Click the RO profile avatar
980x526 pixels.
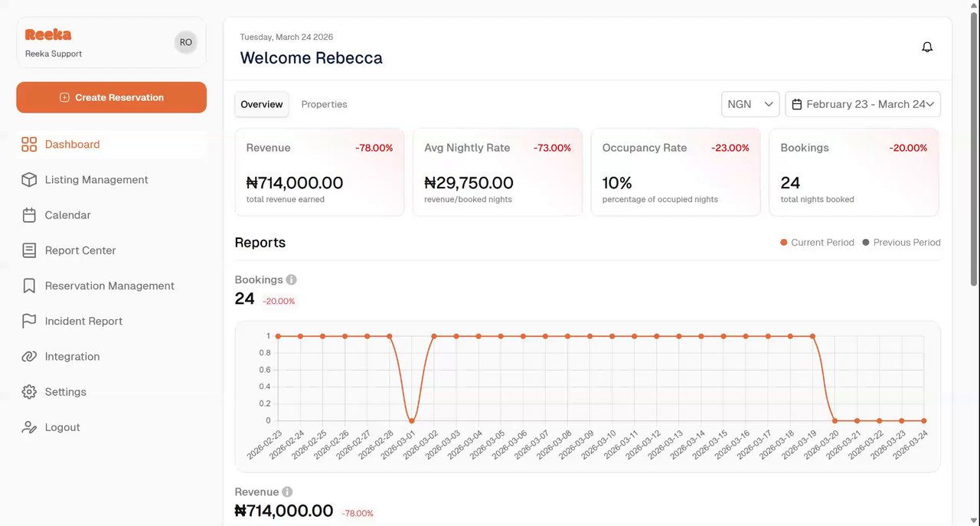click(x=186, y=43)
